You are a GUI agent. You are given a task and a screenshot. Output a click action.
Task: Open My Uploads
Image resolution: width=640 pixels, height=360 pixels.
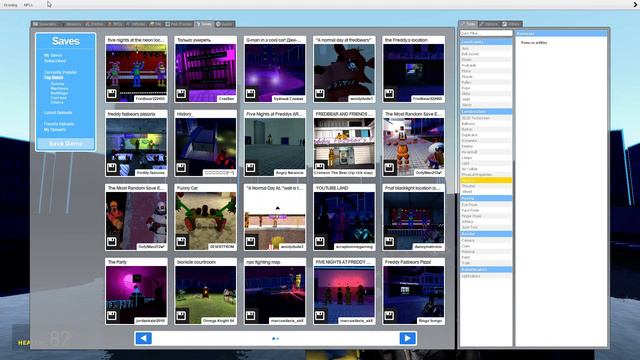point(55,130)
